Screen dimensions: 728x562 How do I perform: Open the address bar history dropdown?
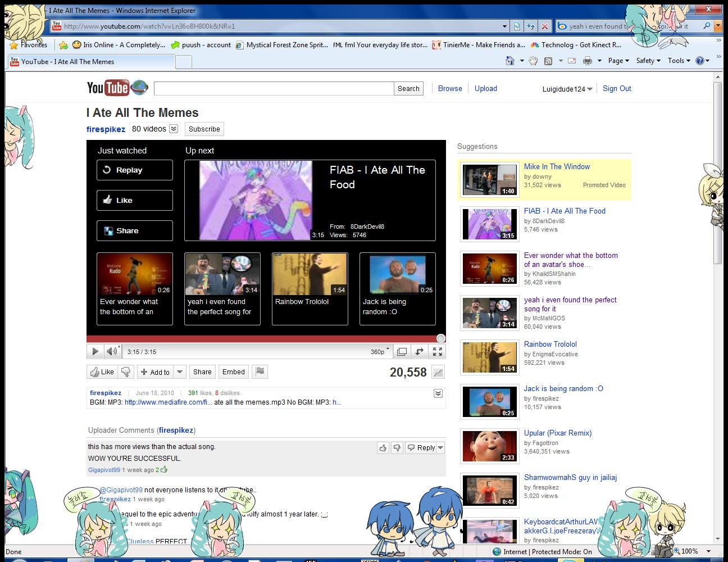tap(504, 26)
